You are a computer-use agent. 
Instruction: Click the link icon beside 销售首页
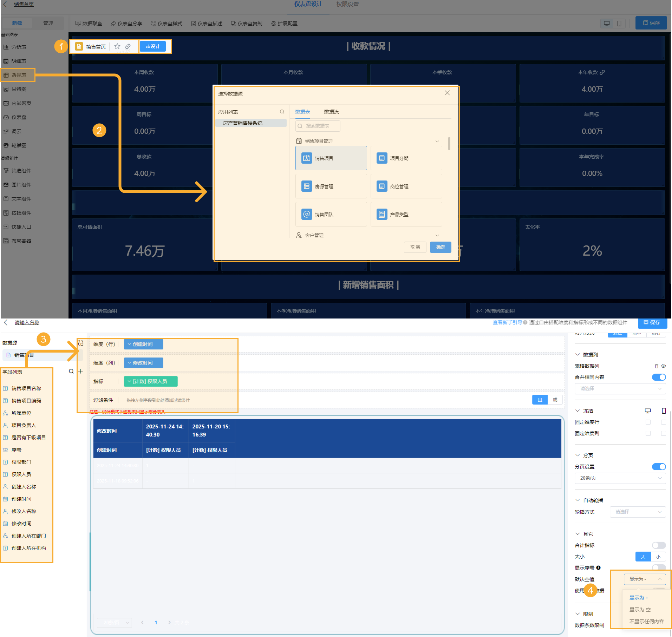[x=128, y=46]
